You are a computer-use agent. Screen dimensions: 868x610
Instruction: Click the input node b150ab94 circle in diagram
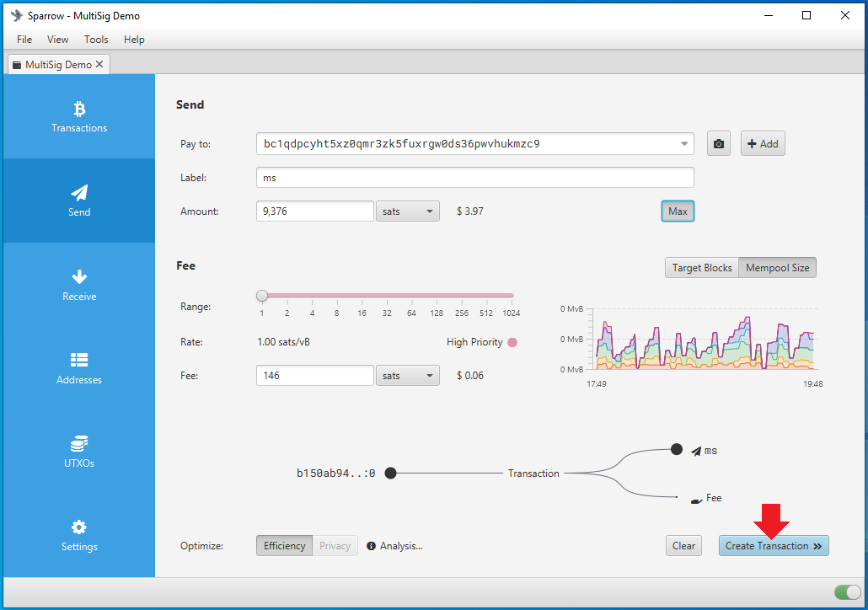click(391, 474)
